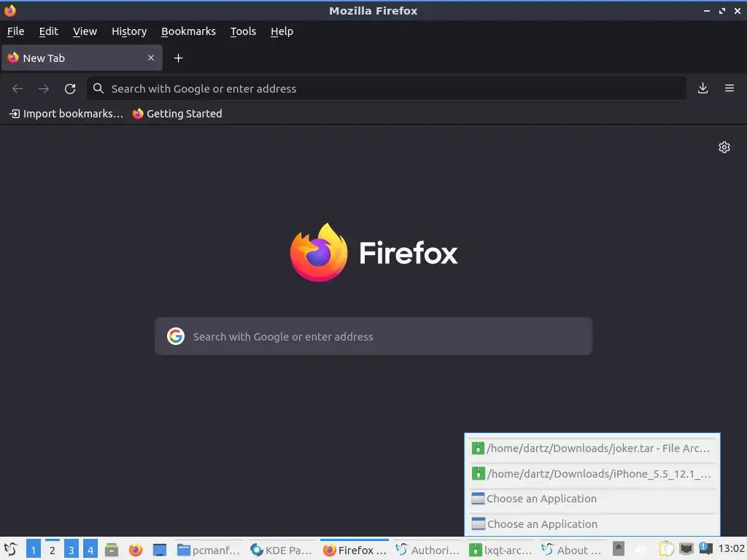
Task: Close the New Tab tab
Action: point(150,58)
